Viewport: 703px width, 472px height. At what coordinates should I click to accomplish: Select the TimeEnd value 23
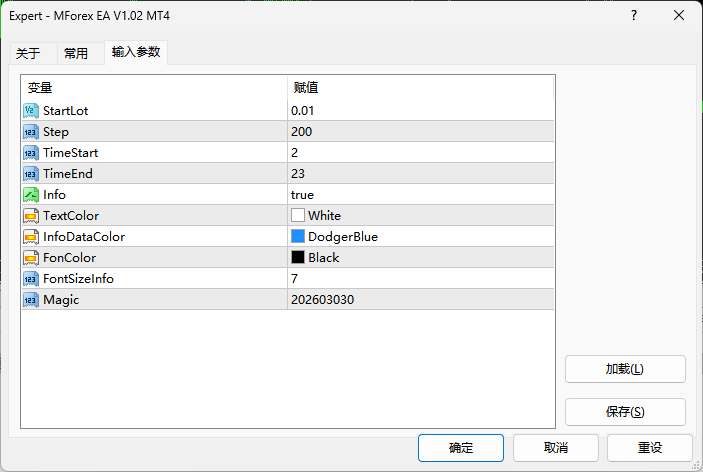(298, 174)
